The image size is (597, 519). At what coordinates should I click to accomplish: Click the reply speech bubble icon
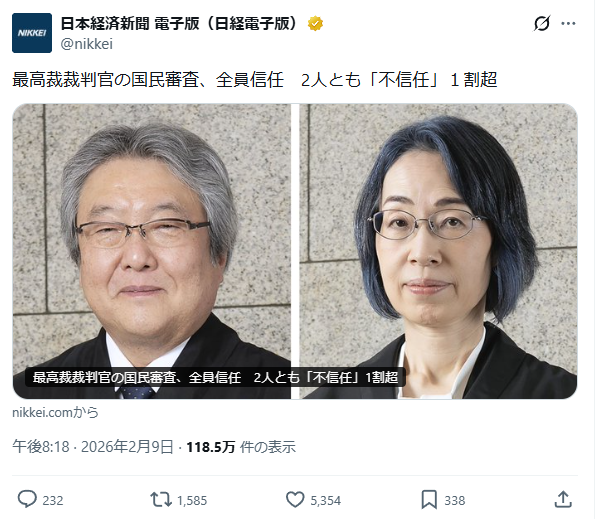point(27,500)
